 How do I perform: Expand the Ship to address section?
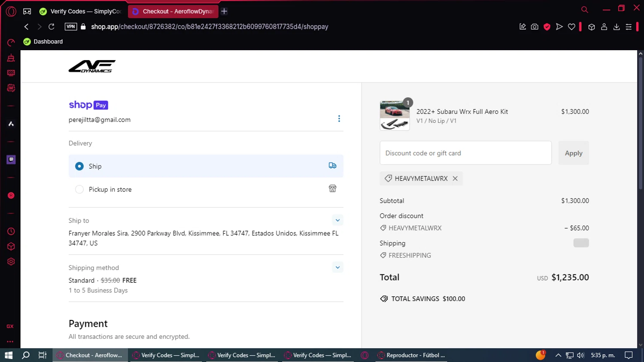point(338,220)
